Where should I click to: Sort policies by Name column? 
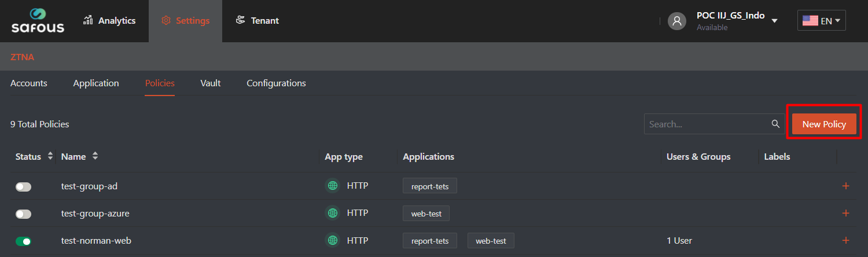pyautogui.click(x=95, y=156)
